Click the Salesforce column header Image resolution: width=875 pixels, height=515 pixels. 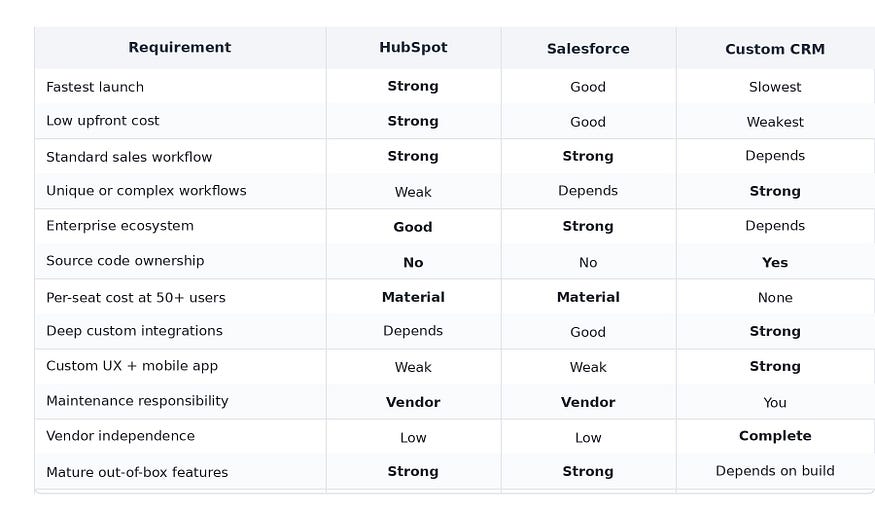coord(588,49)
